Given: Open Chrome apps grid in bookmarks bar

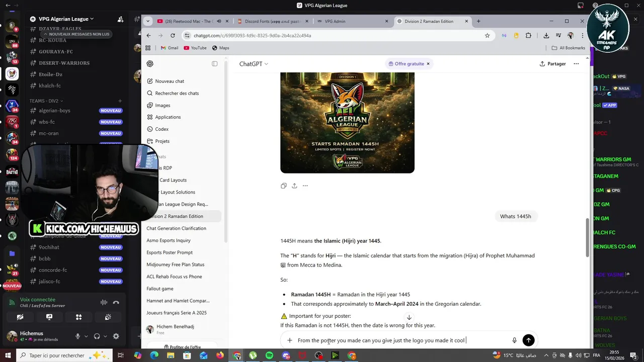Looking at the screenshot, I should [148, 48].
